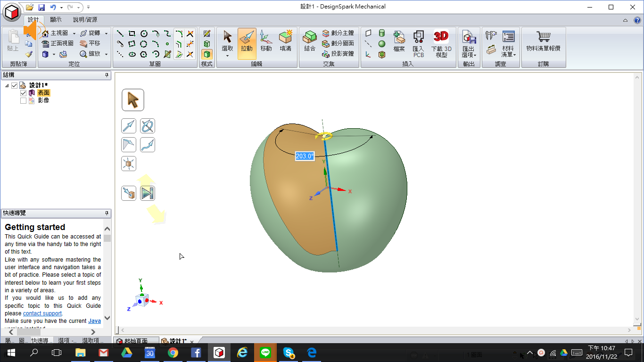Click 平移 pan tool
This screenshot has height=362, width=644.
(x=90, y=43)
